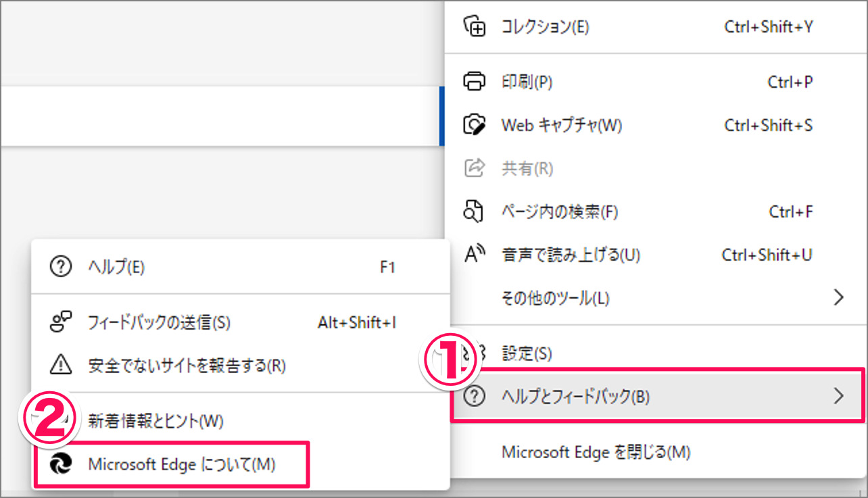This screenshot has height=498, width=868.
Task: Click the Alt+Shift+I shortcut text
Action: point(357,322)
